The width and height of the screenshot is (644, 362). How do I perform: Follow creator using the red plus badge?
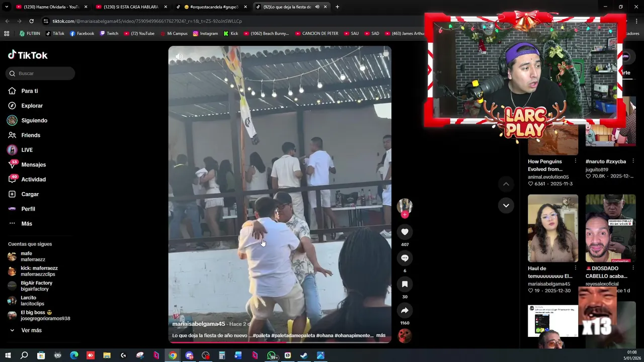(x=405, y=215)
